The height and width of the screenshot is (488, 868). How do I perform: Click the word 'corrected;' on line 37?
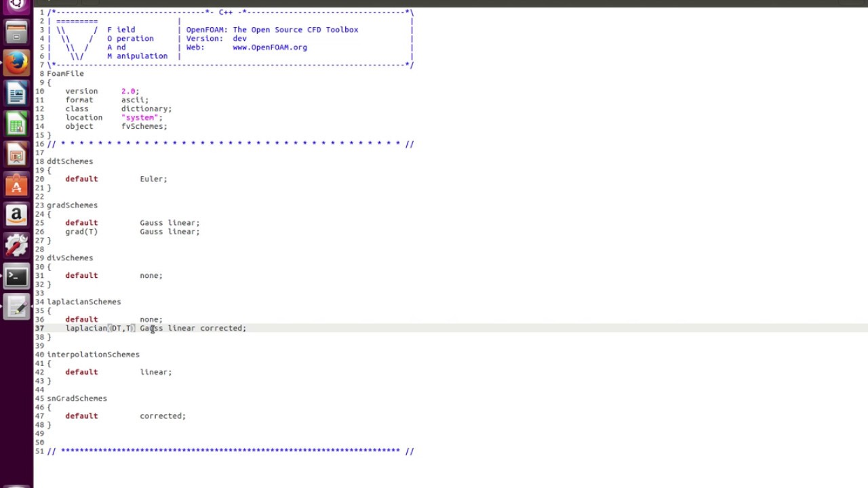[223, 328]
